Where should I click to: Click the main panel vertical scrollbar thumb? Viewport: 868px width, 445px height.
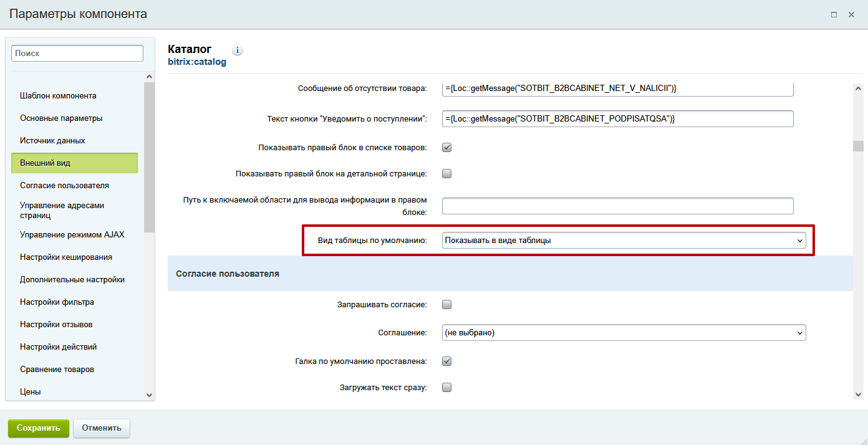(858, 146)
